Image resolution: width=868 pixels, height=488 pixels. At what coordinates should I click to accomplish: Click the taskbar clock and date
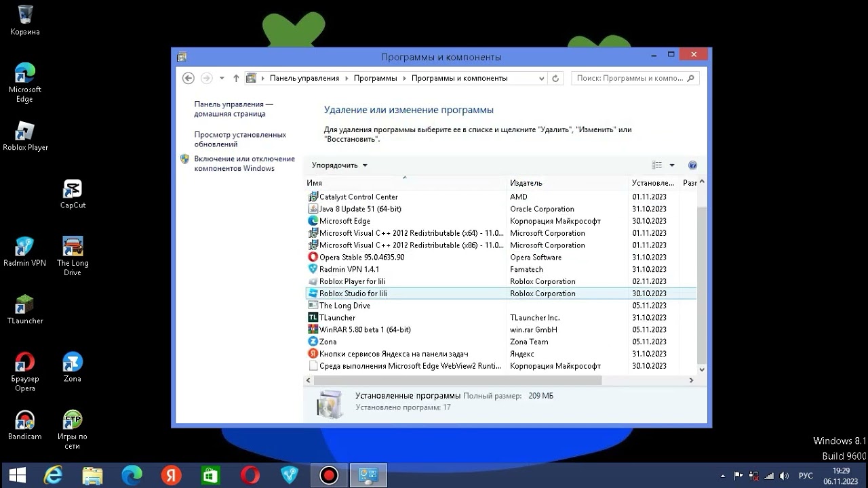841,475
